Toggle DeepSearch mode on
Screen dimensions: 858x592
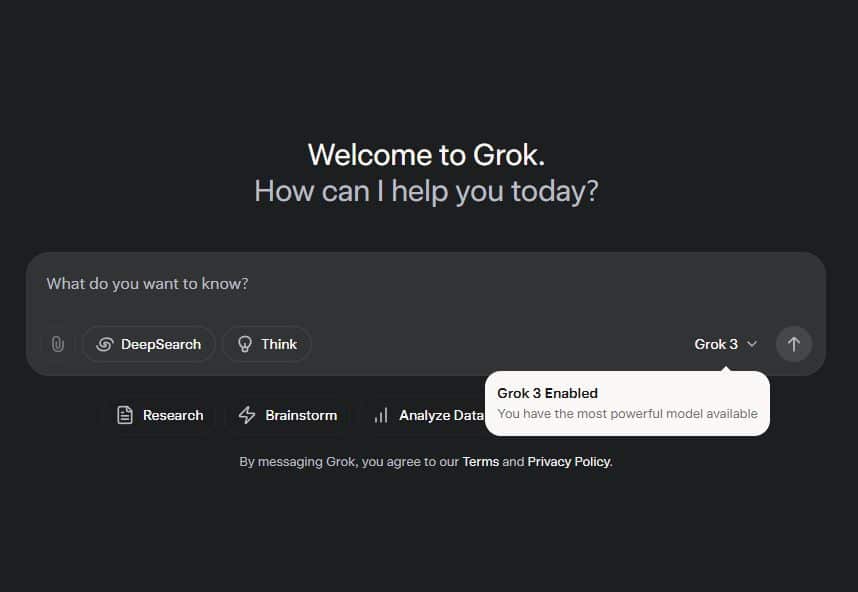[149, 344]
